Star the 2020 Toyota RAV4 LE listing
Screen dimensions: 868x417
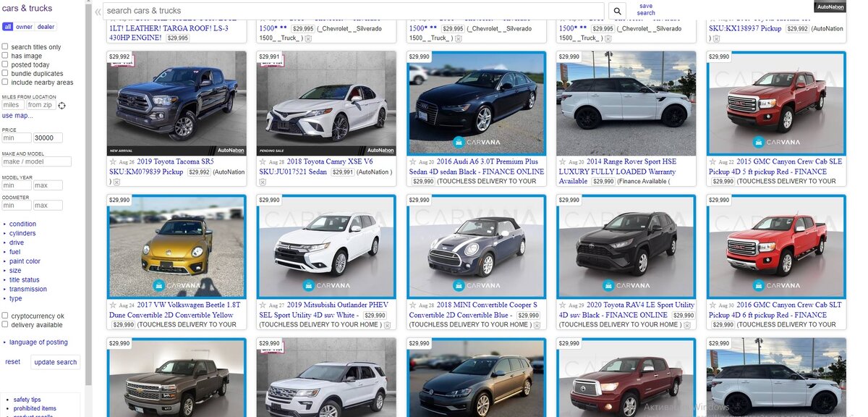point(563,306)
